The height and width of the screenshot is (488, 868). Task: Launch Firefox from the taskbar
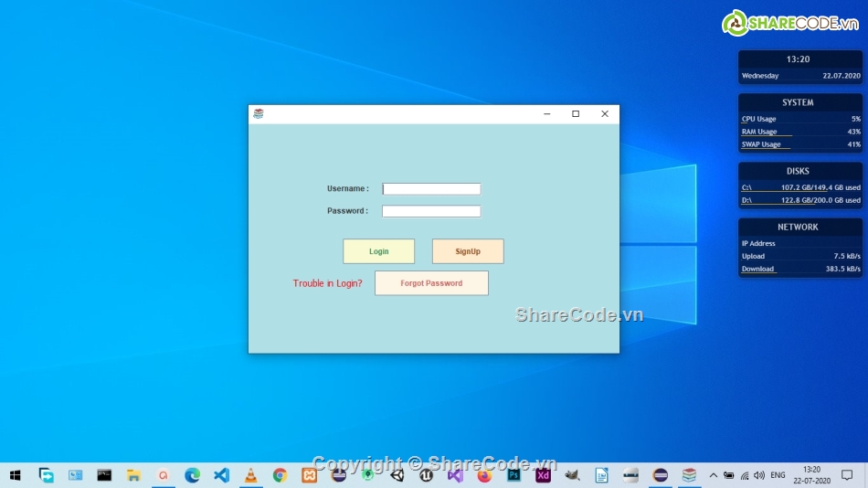[x=484, y=475]
